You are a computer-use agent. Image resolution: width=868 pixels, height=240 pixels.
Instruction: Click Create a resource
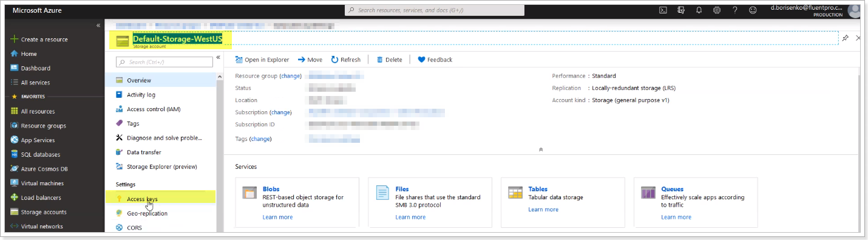(x=39, y=39)
